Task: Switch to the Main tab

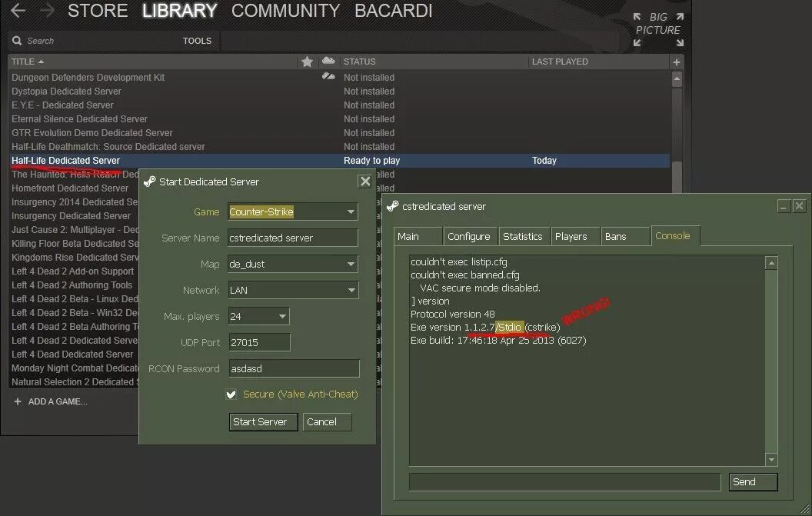Action: [418, 236]
